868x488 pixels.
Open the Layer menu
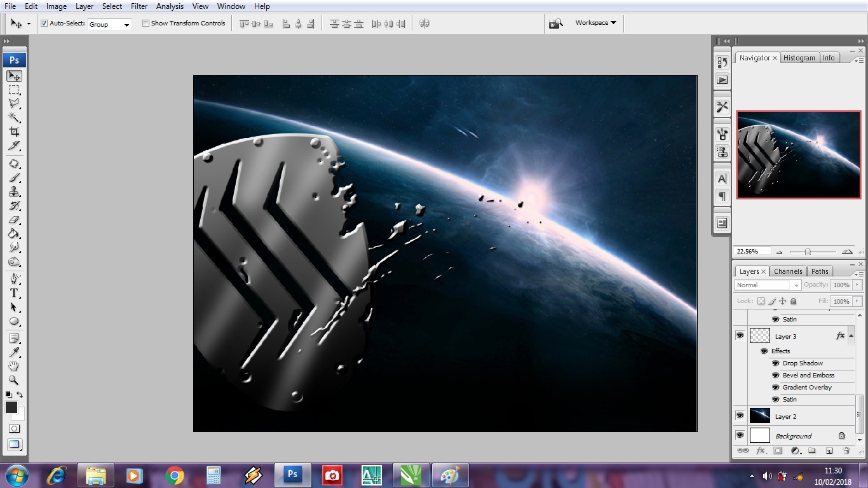[85, 6]
